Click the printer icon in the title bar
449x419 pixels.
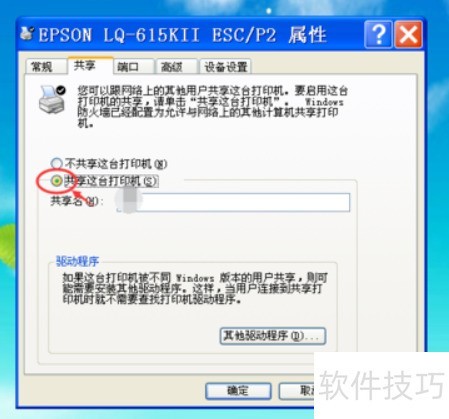point(27,34)
